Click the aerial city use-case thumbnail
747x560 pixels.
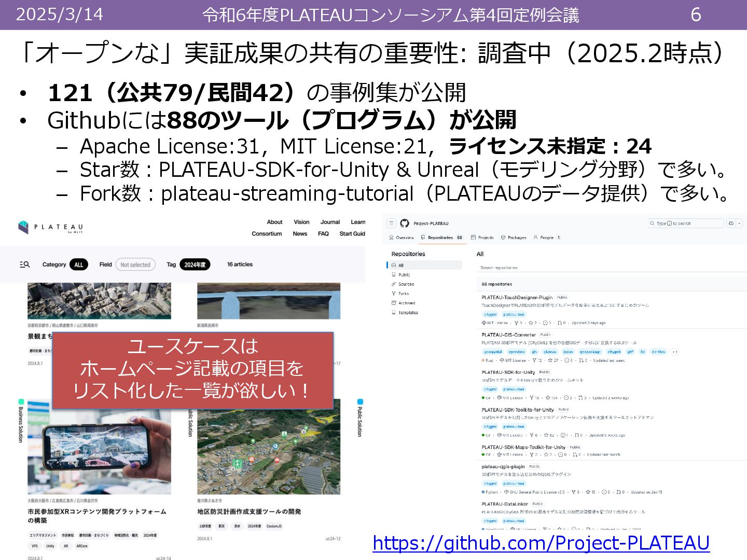click(99, 301)
